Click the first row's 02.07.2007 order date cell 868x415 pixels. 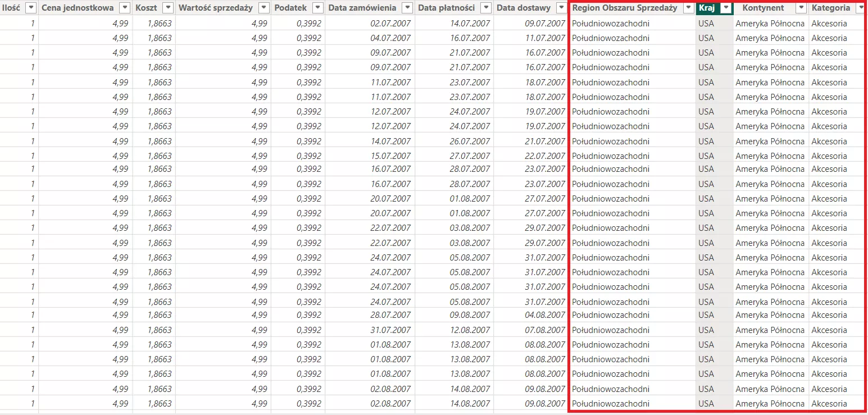pos(390,24)
